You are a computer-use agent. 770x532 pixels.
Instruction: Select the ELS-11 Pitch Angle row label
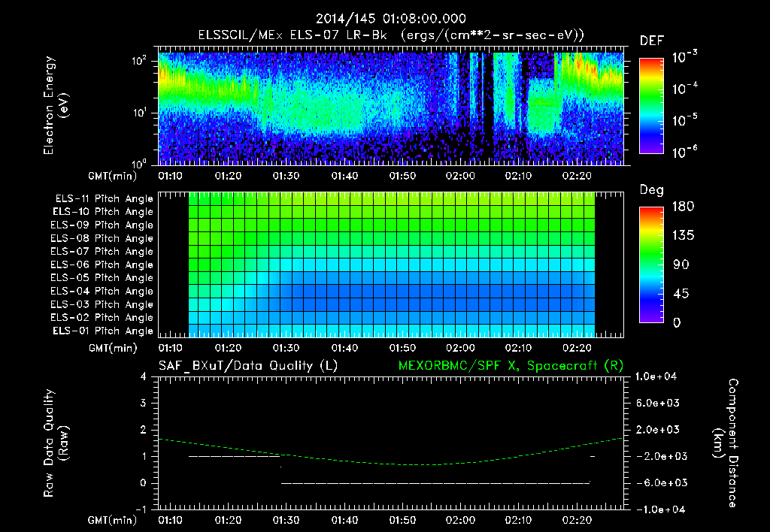click(104, 199)
